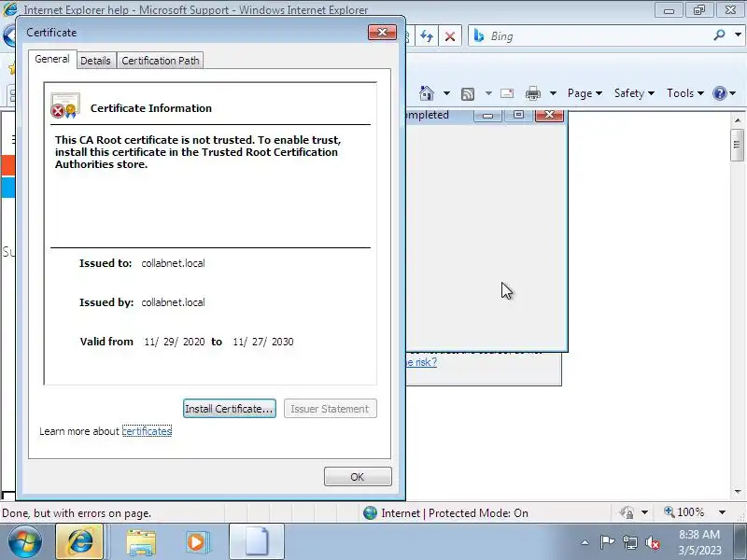
Task: Click the vertical scrollbar thumb
Action: point(738,145)
